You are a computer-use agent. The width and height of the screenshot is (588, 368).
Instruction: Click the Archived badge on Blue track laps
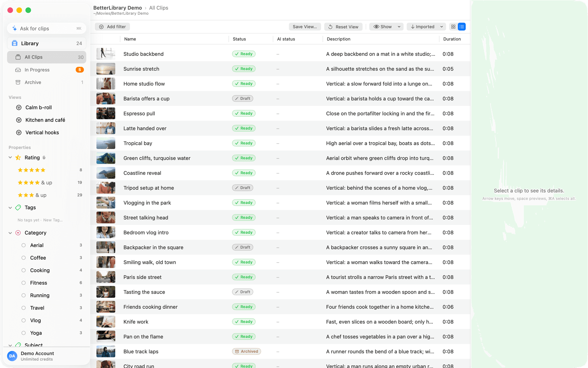(x=246, y=351)
